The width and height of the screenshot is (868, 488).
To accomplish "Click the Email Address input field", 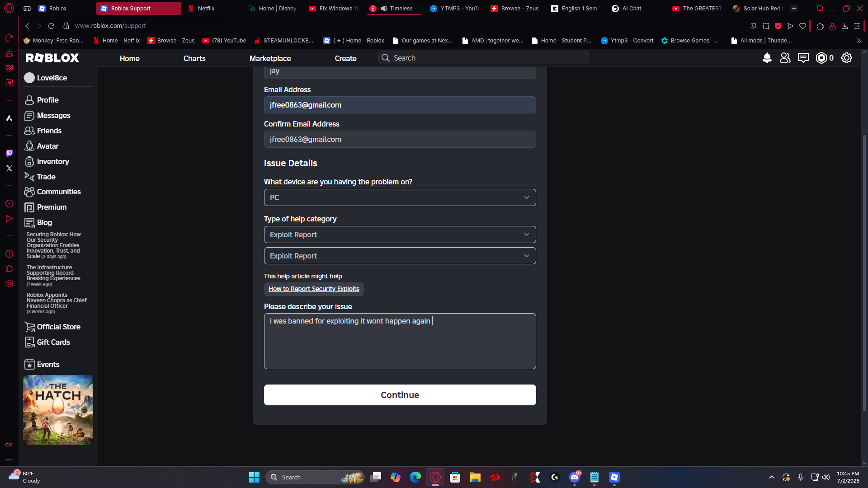I will [x=400, y=105].
